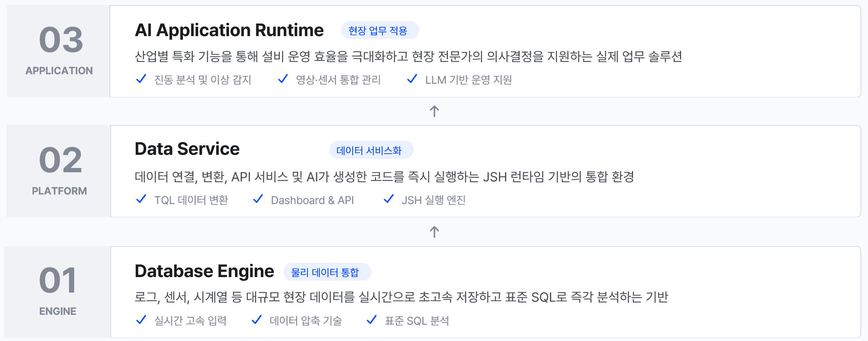Image resolution: width=868 pixels, height=341 pixels.
Task: Click the checkmark beside 데이터 압축 기술
Action: [257, 320]
